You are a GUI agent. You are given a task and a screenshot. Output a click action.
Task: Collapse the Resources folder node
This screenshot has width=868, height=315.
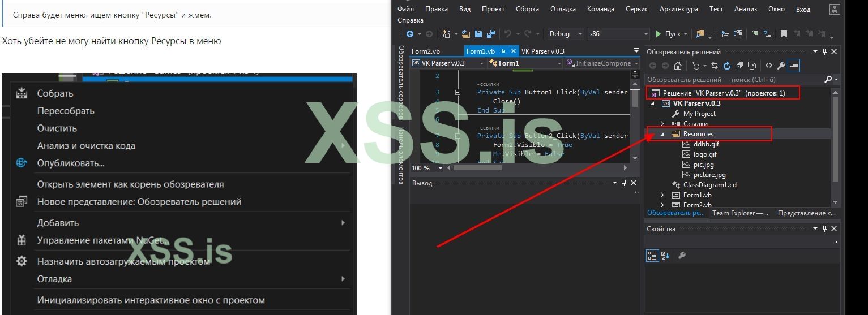[x=662, y=134]
